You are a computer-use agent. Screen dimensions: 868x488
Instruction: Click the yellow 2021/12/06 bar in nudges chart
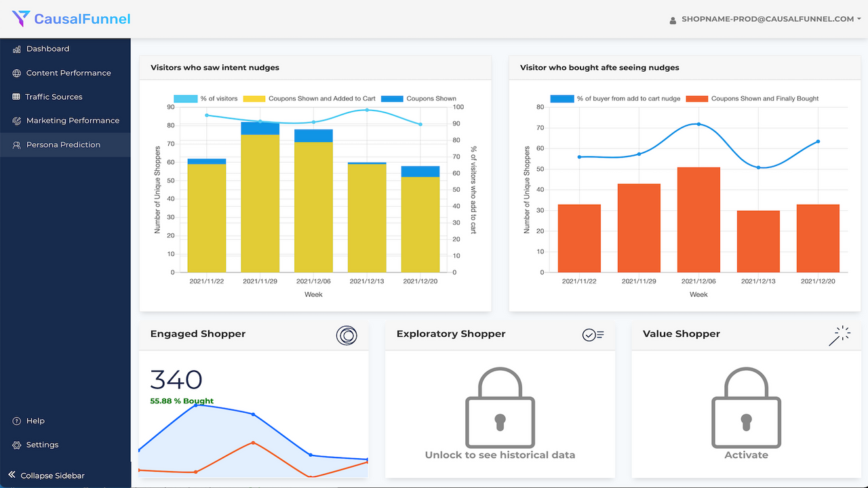click(313, 207)
